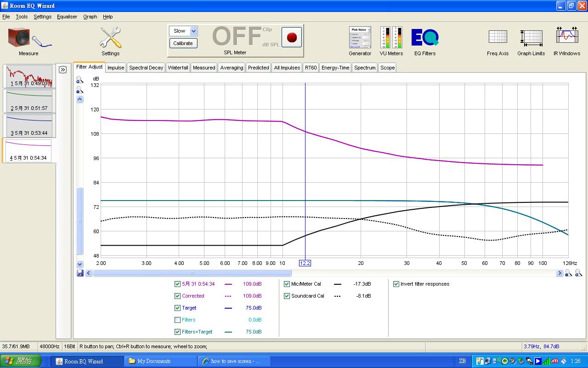
Task: Click the wireless network tray icon
Action: coord(497,361)
